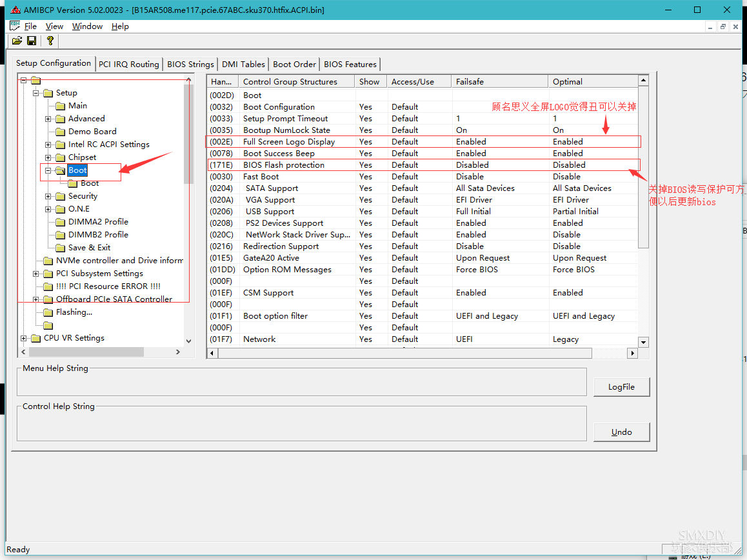Click the ROM document icon beside File menu
This screenshot has width=747, height=560.
pos(15,26)
